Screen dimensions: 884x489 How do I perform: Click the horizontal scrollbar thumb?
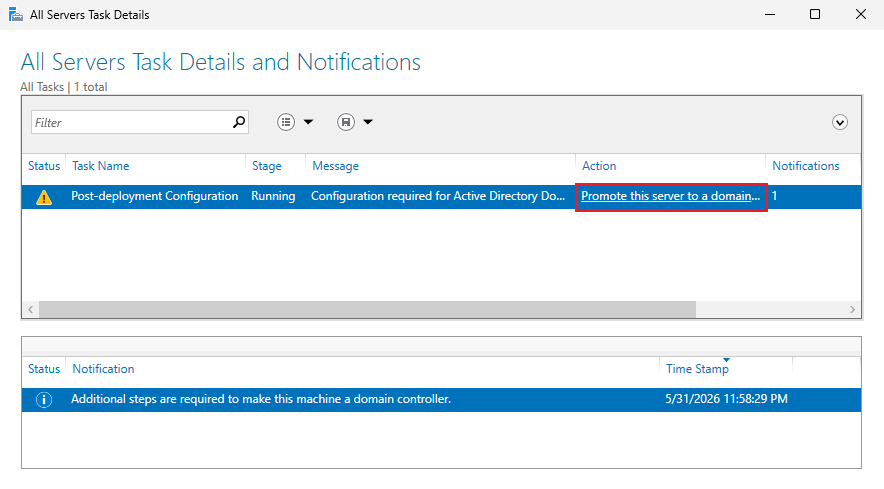coord(368,309)
